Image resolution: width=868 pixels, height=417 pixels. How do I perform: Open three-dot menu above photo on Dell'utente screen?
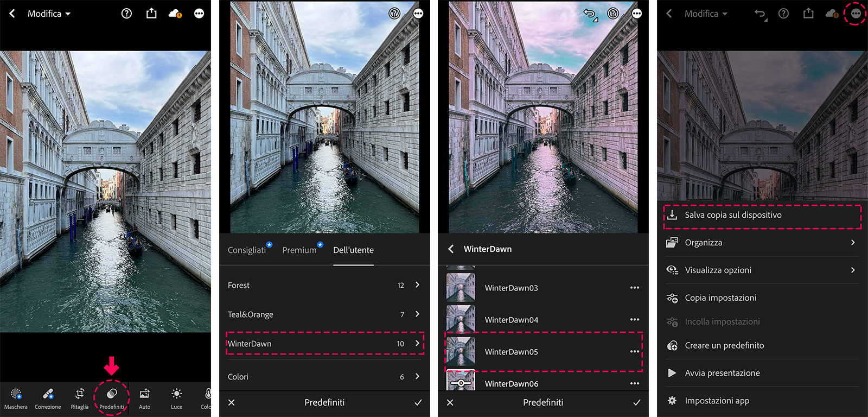pyautogui.click(x=418, y=14)
